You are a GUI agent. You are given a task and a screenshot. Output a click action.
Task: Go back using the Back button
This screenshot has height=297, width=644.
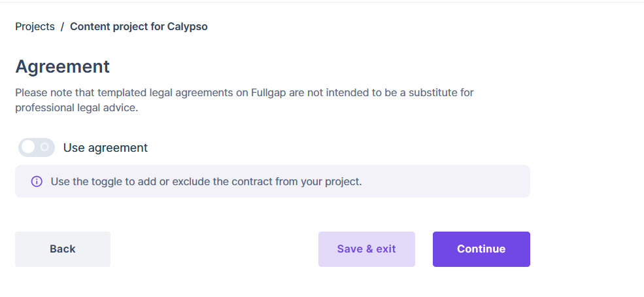coord(63,249)
